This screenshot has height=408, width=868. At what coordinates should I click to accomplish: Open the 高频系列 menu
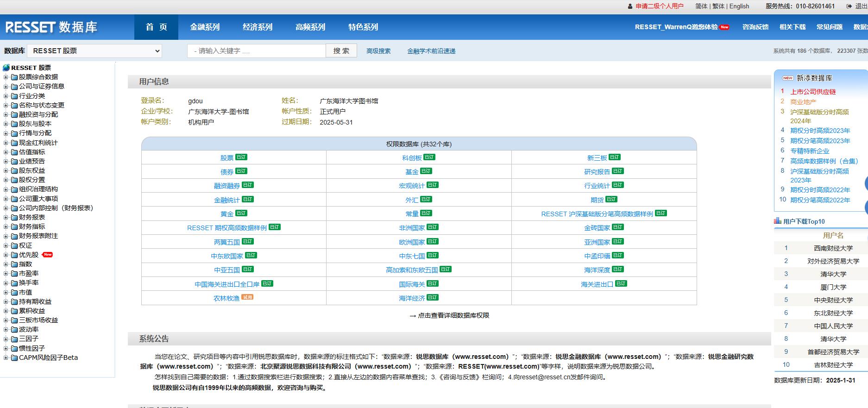(310, 27)
